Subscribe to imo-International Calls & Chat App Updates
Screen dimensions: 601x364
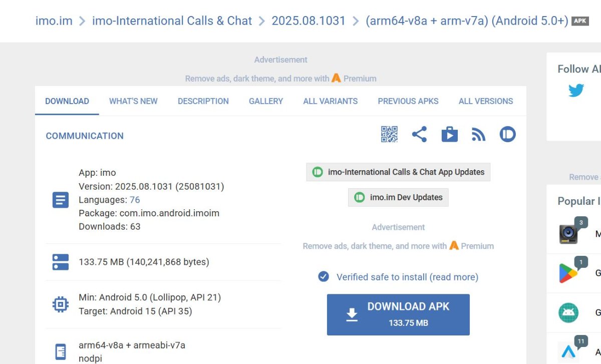pos(399,172)
